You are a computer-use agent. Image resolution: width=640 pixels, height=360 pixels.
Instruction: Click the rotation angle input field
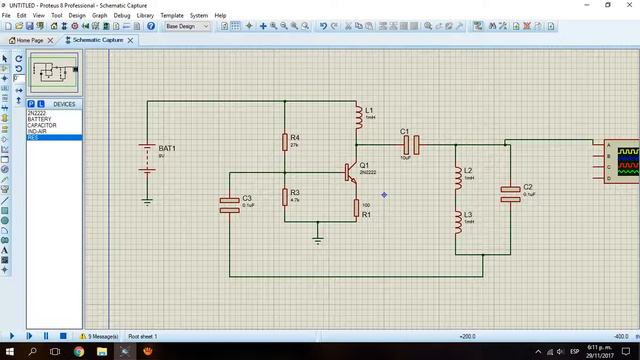(19, 78)
